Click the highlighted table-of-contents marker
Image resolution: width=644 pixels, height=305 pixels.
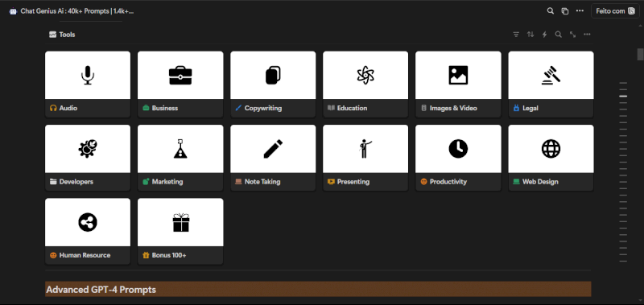pos(623,96)
